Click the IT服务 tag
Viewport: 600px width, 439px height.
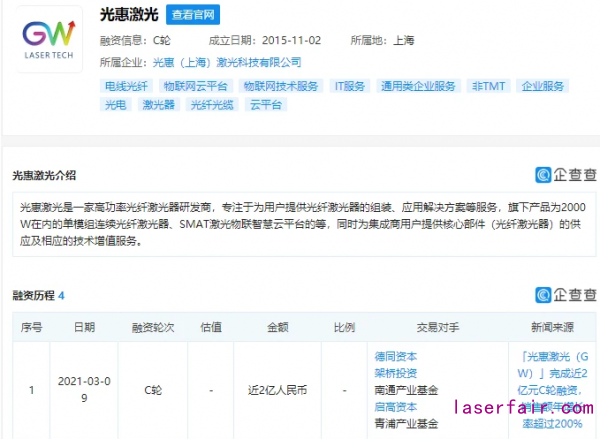point(350,87)
